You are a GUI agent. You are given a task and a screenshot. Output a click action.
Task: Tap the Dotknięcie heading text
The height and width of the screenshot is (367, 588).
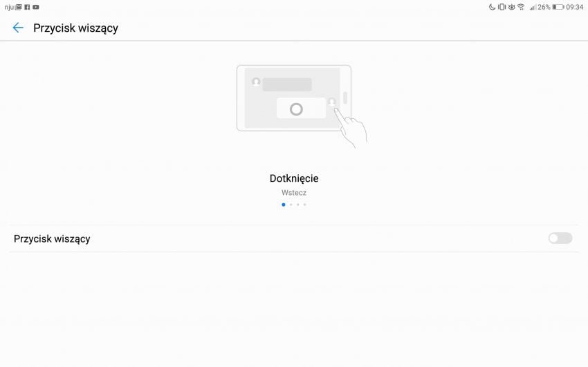tap(294, 178)
